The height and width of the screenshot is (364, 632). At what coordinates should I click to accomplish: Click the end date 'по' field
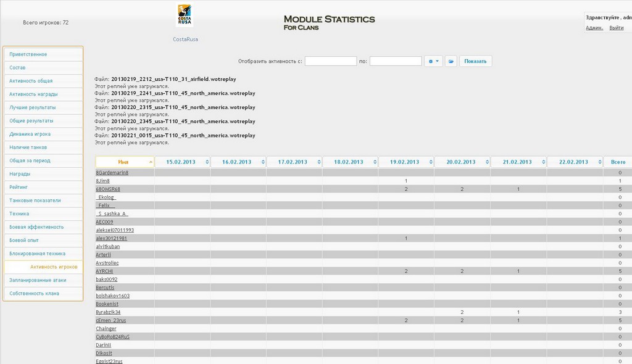(x=395, y=61)
